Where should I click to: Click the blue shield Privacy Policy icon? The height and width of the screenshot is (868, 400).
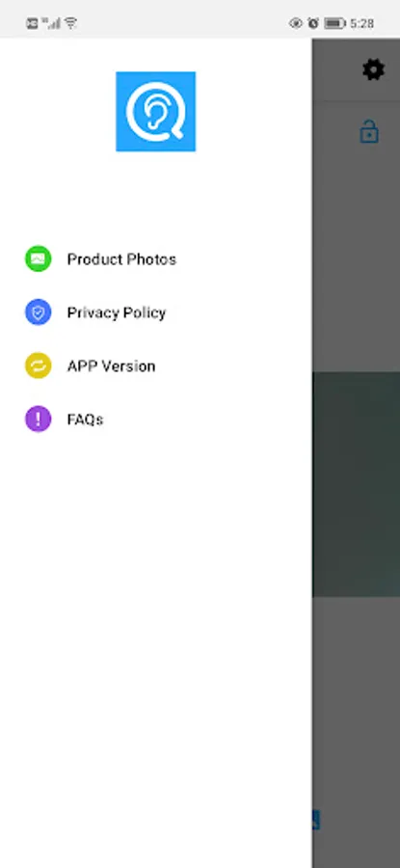[x=39, y=312]
